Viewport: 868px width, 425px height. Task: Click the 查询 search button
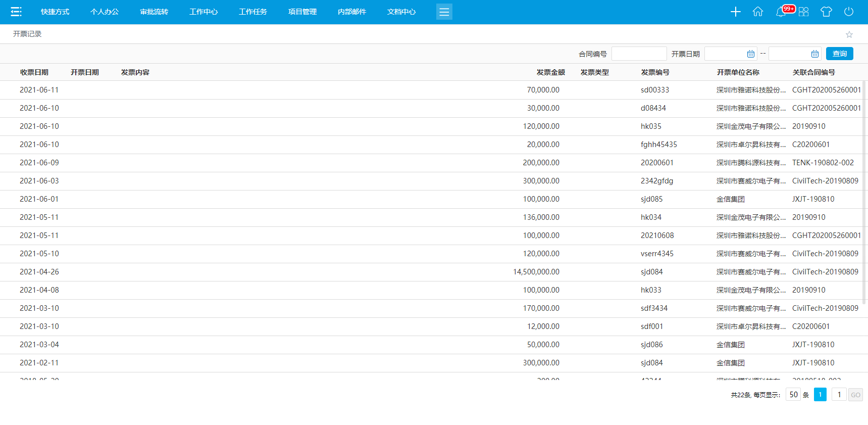tap(839, 54)
